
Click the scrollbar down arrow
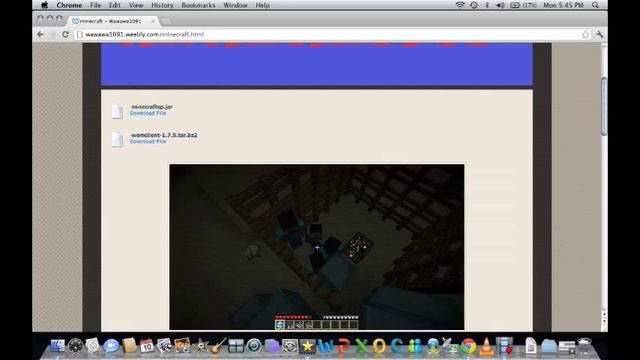point(604,322)
